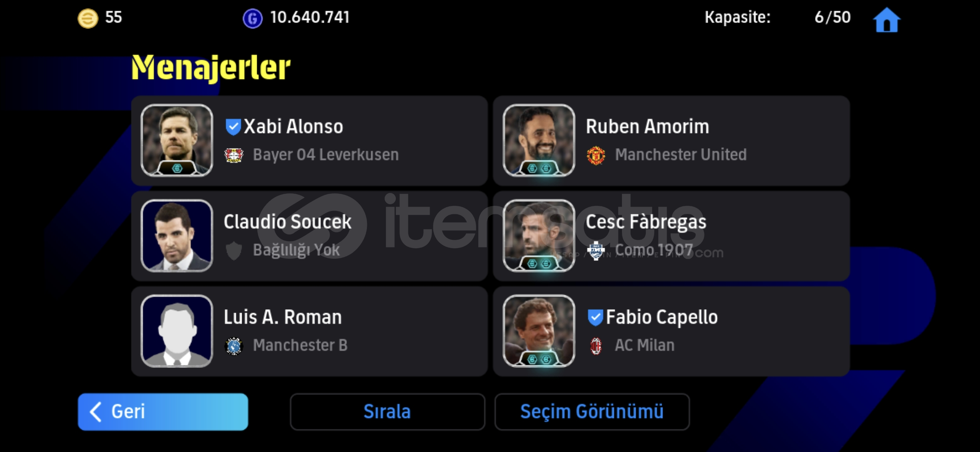Tap the blue GP currency icon
This screenshot has width=980, height=452.
pos(253,19)
